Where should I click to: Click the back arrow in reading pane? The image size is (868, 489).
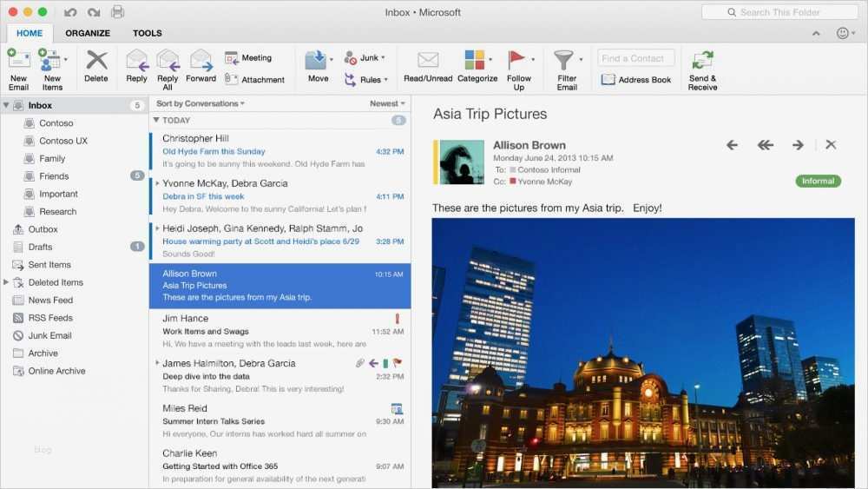click(x=732, y=145)
